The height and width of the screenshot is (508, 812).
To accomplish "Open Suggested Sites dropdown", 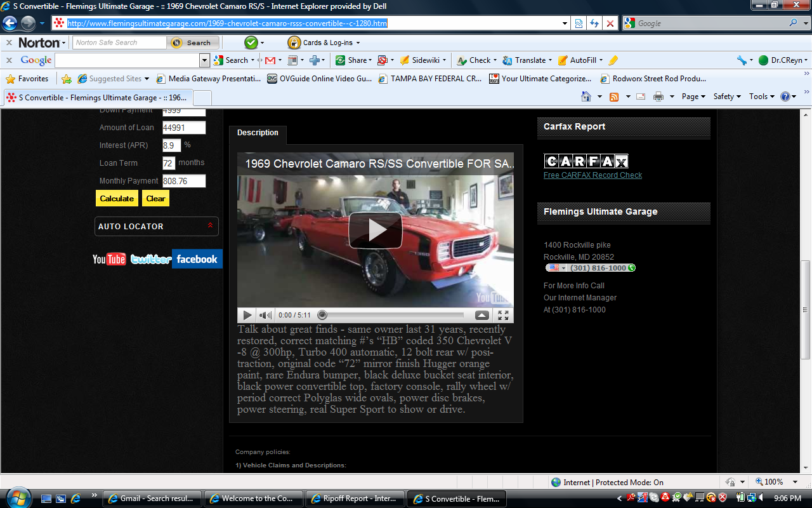I will tap(114, 79).
